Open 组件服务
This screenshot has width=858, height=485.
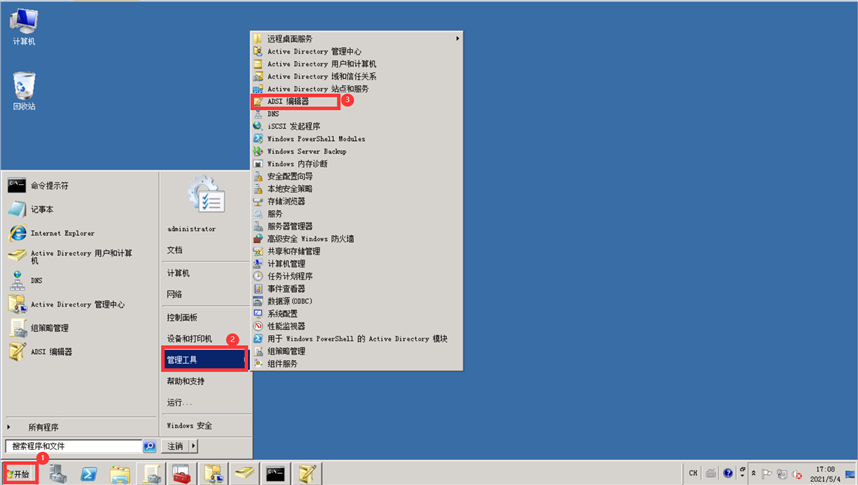click(x=356, y=363)
